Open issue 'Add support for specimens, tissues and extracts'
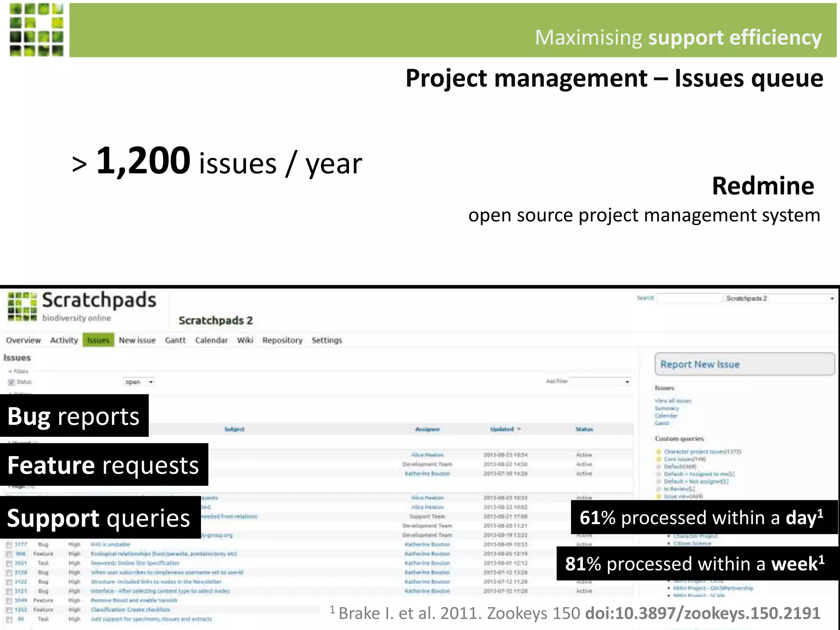840x630 pixels. (151, 619)
